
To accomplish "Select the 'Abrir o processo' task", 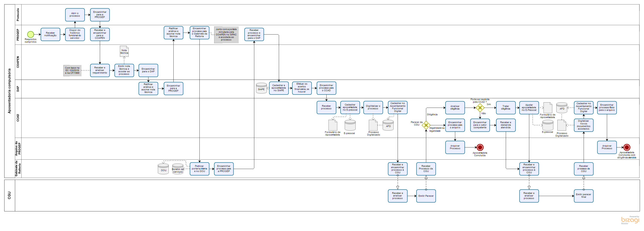I will point(75,15).
